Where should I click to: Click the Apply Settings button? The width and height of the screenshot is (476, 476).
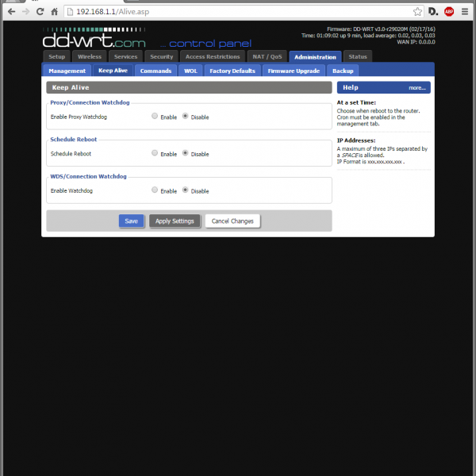[175, 221]
